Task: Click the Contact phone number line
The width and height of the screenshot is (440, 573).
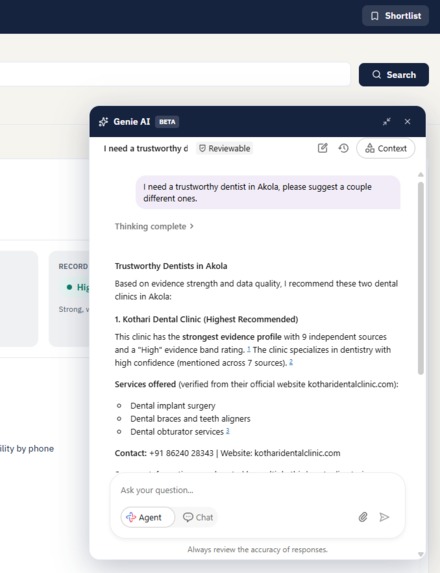Action: [x=227, y=453]
